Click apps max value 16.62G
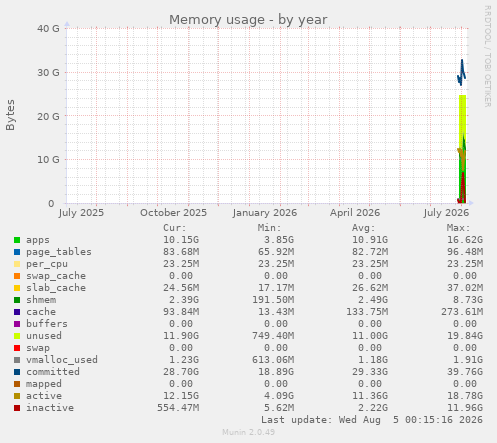Image resolution: width=497 pixels, height=443 pixels. coord(465,240)
